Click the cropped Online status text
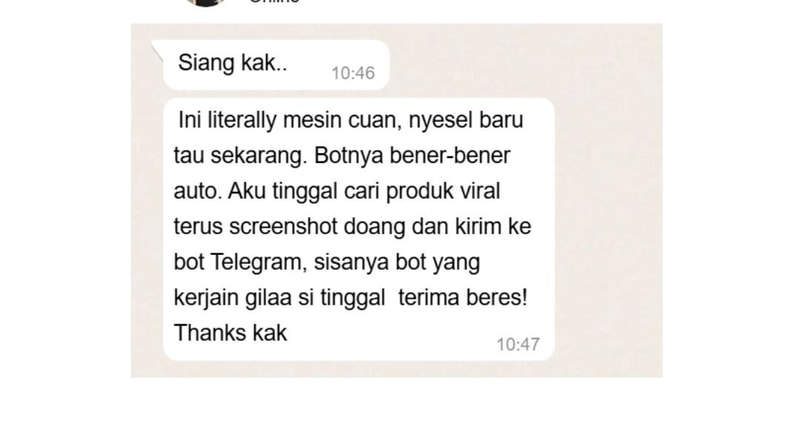Image resolution: width=800 pixels, height=424 pixels. point(274,2)
